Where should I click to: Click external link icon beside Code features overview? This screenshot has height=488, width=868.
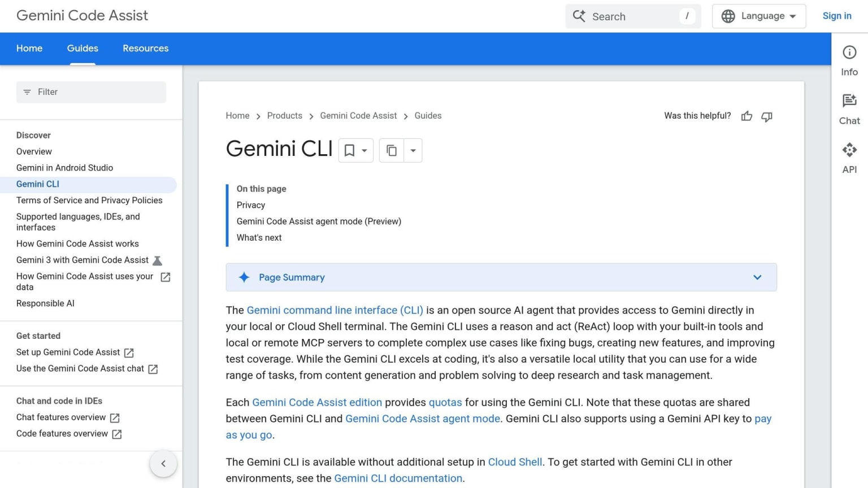[117, 434]
